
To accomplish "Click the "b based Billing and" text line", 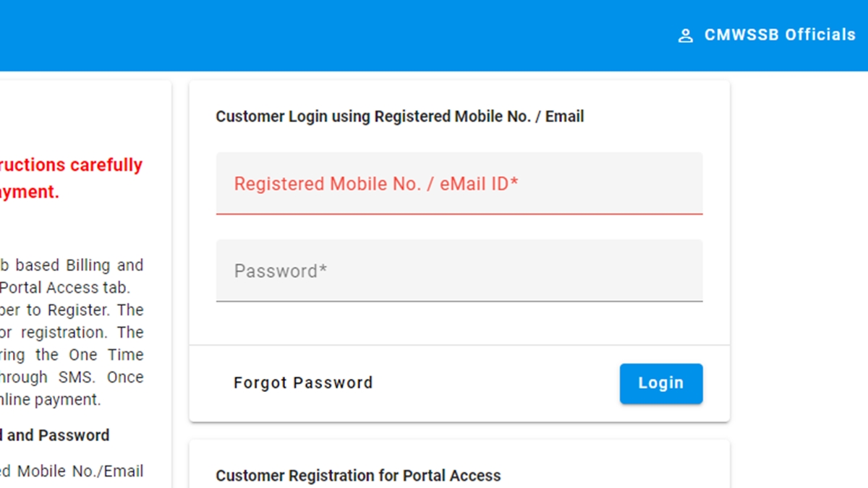I will coord(72,265).
